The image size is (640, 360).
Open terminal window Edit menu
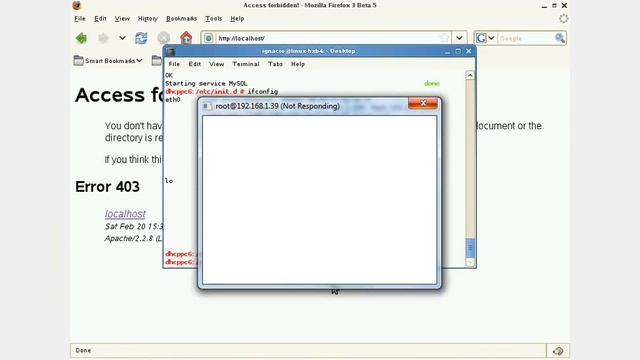[195, 64]
